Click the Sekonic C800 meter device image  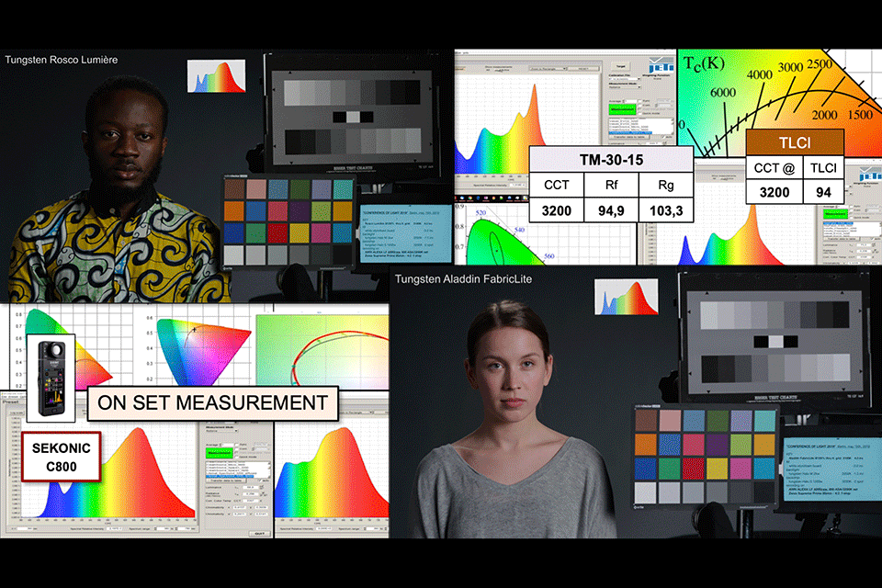[51, 378]
